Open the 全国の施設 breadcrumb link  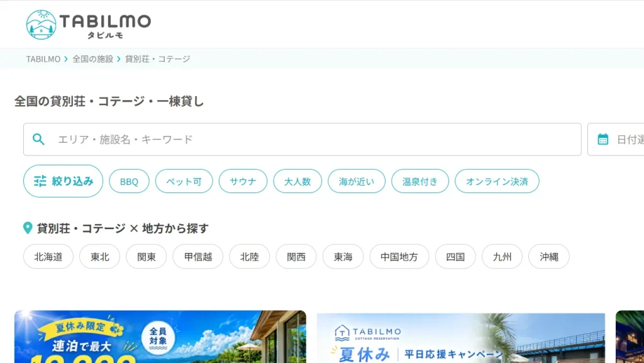[x=93, y=59]
